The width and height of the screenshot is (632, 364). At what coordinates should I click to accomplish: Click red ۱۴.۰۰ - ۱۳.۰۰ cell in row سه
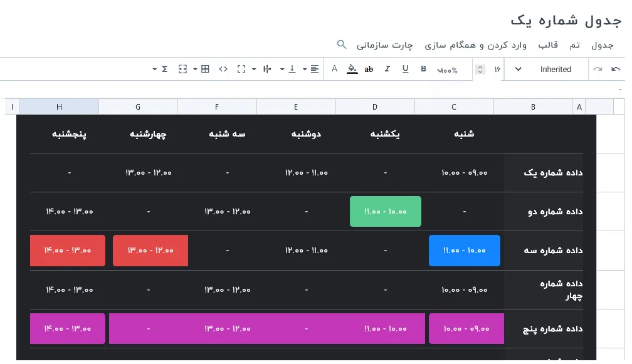click(68, 251)
